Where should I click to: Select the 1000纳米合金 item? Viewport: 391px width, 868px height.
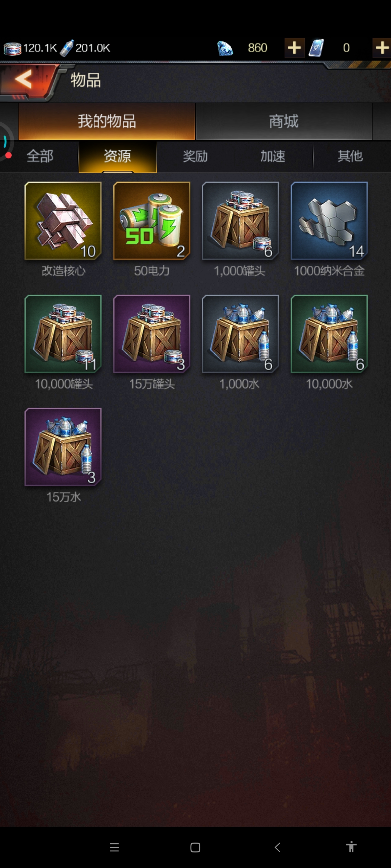pyautogui.click(x=329, y=221)
